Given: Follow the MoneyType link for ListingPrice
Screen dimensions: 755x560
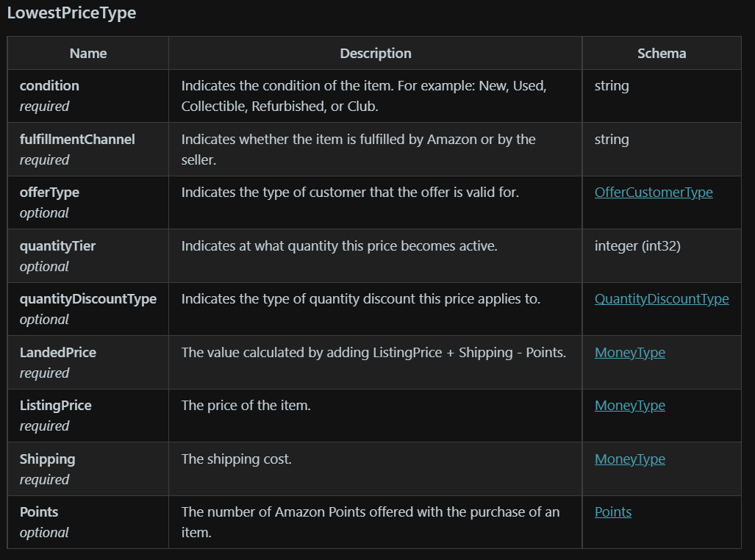Looking at the screenshot, I should 629,405.
